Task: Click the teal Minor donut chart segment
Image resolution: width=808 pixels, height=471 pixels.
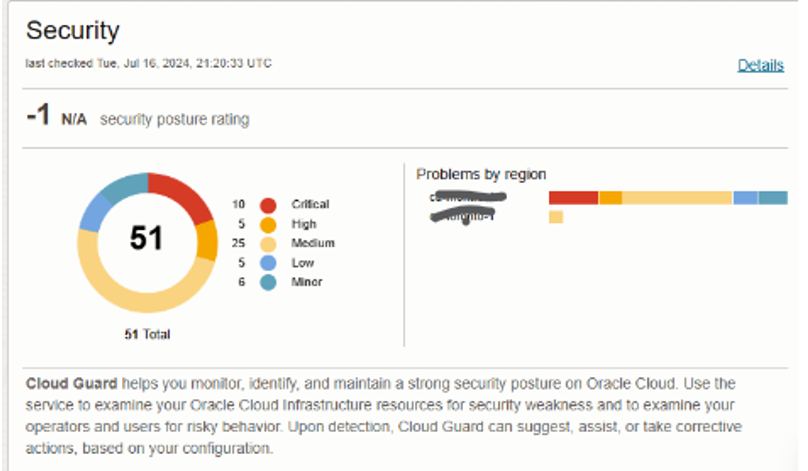Action: tap(124, 185)
